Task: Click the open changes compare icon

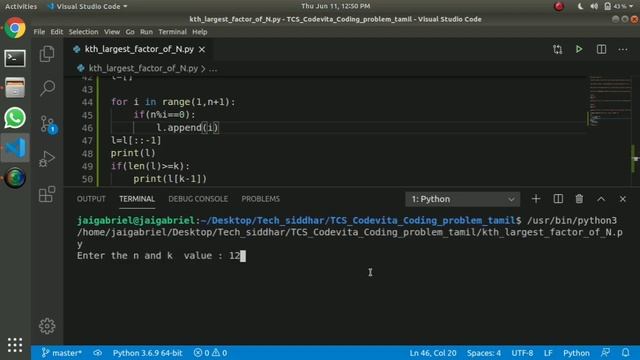Action: tap(557, 49)
